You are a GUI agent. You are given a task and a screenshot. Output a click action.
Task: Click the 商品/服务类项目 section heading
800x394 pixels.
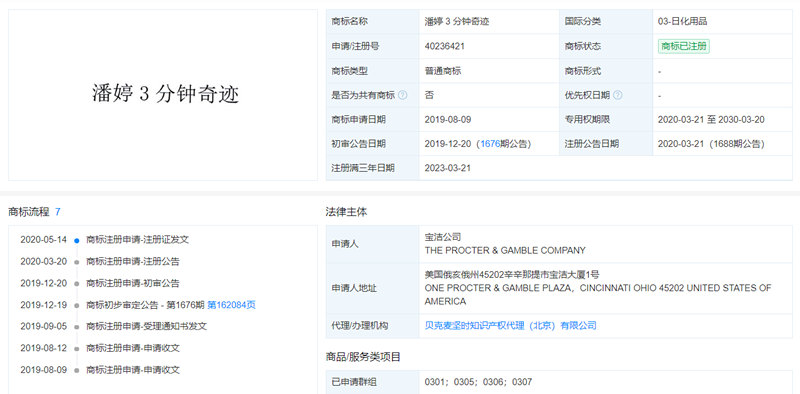[x=363, y=357]
